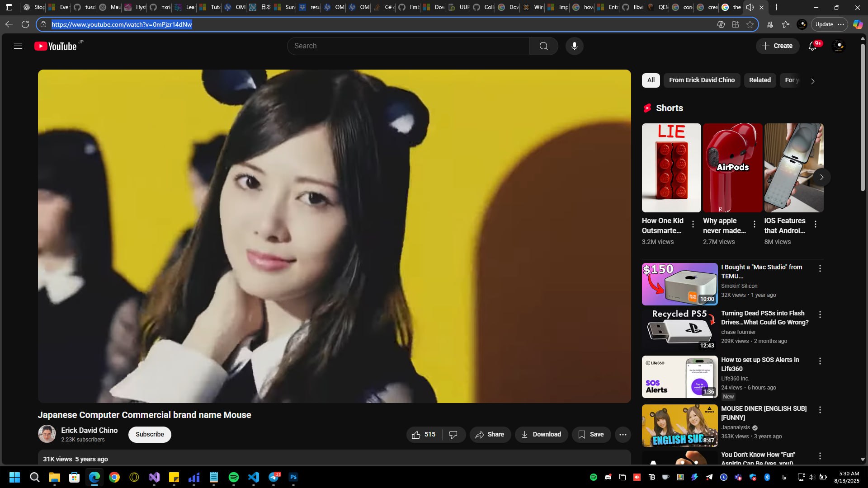Click the Download video button
This screenshot has height=488, width=868.
pos(541,434)
